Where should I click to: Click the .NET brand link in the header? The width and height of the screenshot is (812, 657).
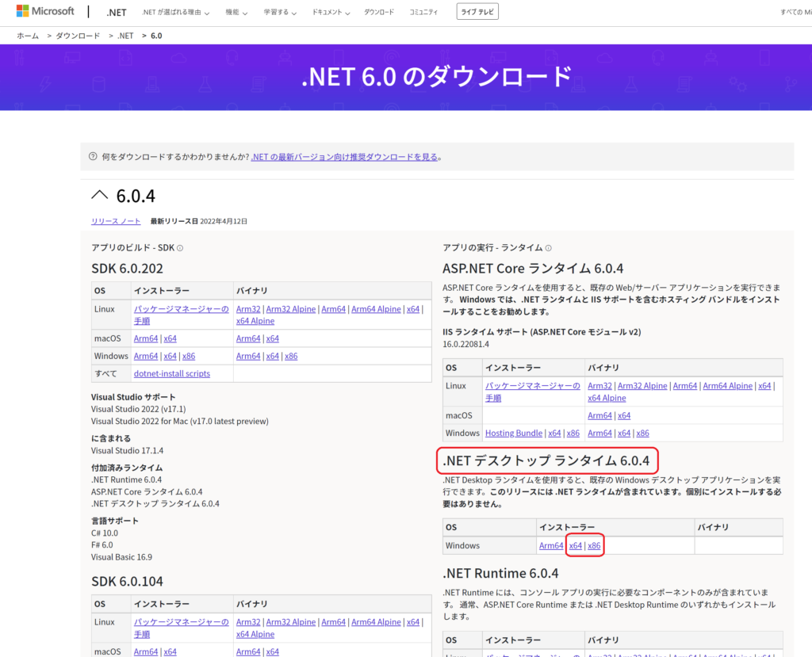117,13
